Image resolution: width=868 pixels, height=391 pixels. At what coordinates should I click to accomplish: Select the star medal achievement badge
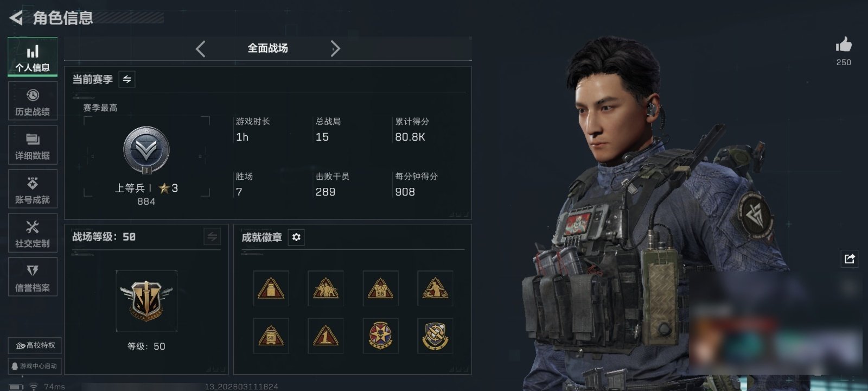click(x=380, y=336)
